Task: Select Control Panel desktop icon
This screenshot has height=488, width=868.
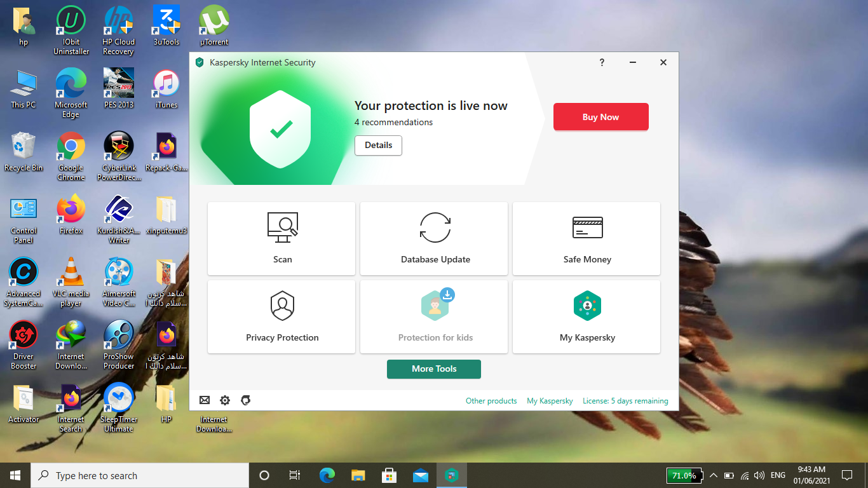Action: [x=24, y=219]
